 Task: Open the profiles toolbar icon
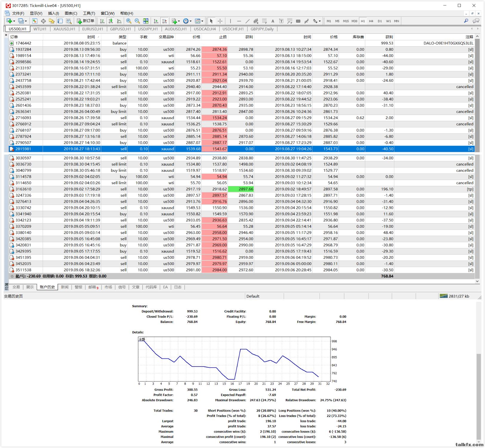pyautogui.click(x=21, y=21)
